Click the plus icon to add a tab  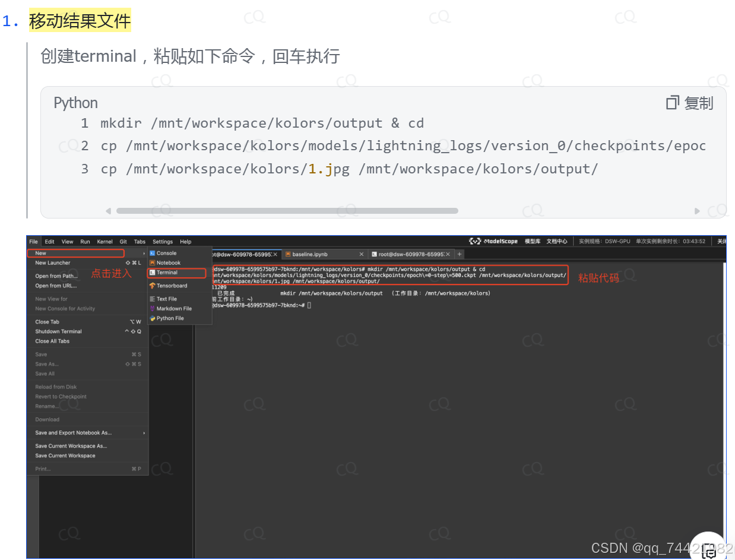(x=459, y=254)
